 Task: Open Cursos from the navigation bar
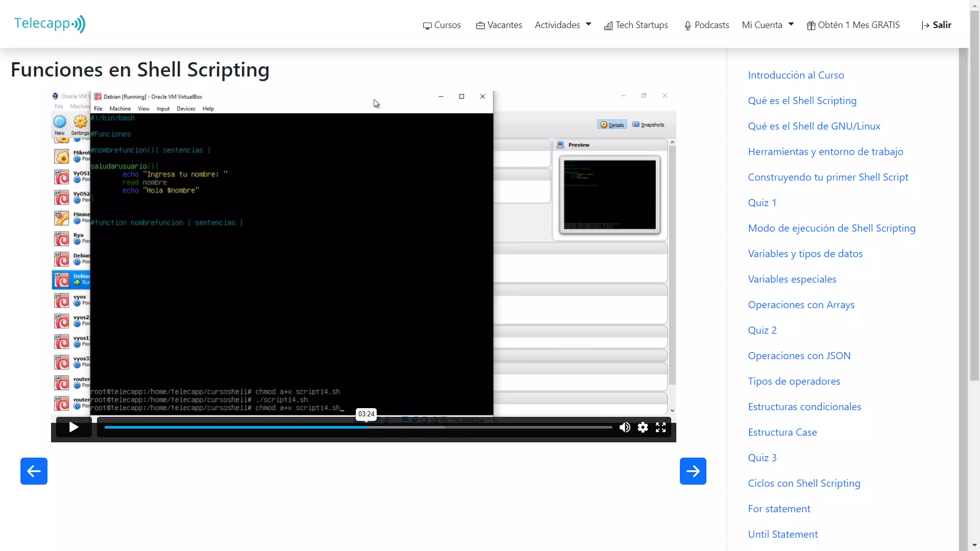click(442, 25)
